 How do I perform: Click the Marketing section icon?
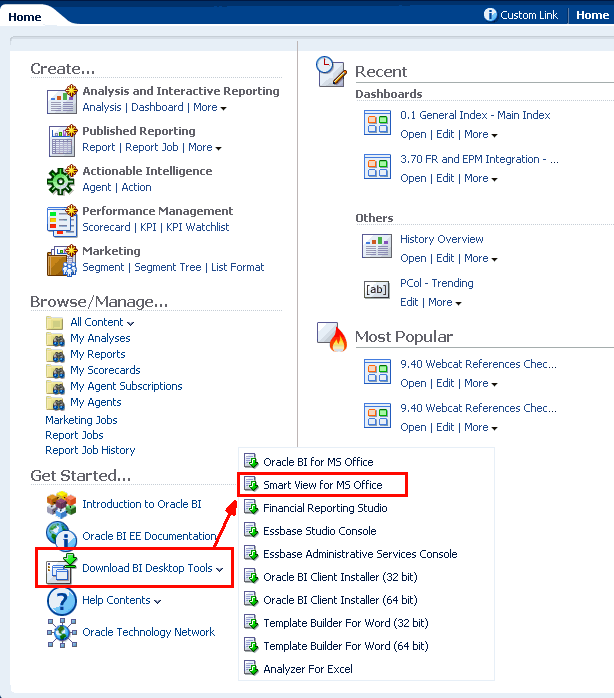click(62, 260)
